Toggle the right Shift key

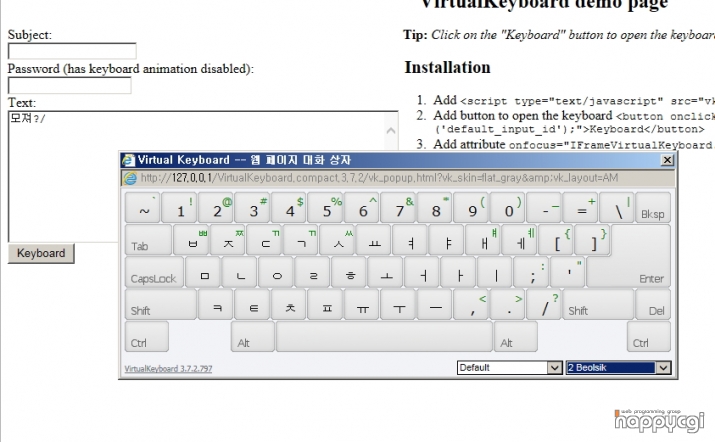click(598, 304)
